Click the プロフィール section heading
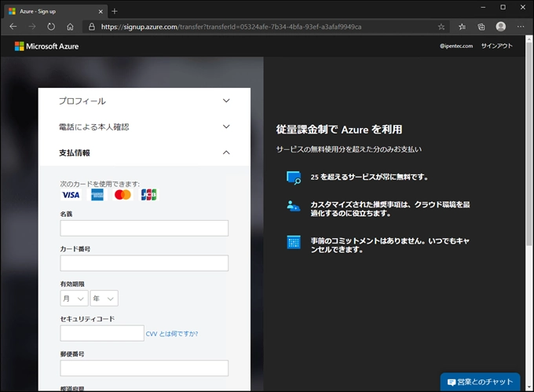534x392 pixels. [82, 101]
